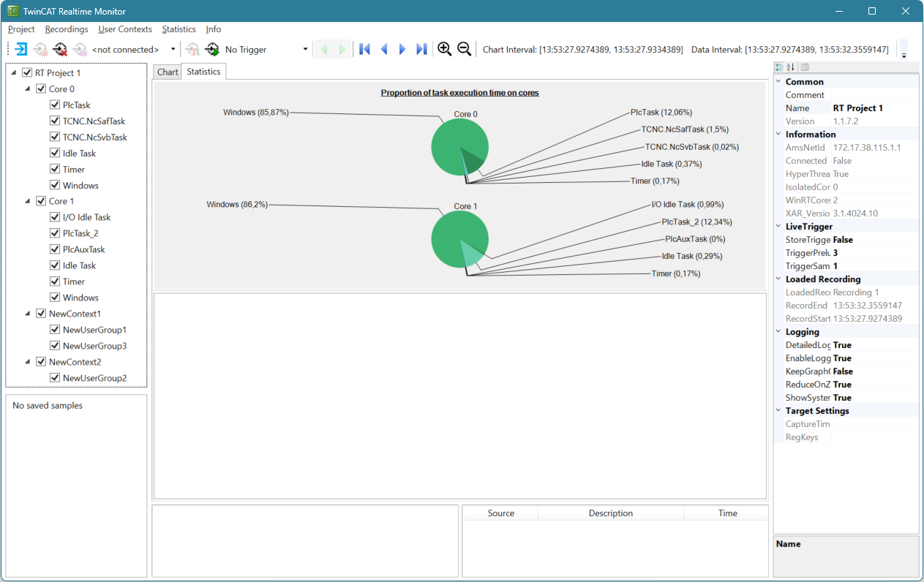Collapse the LiveTrigger property category

tap(778, 227)
